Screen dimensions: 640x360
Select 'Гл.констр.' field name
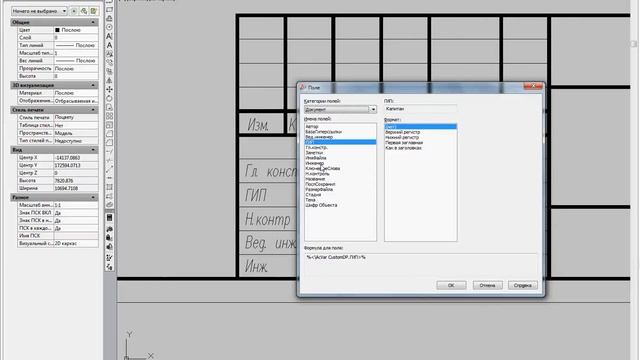[316, 147]
